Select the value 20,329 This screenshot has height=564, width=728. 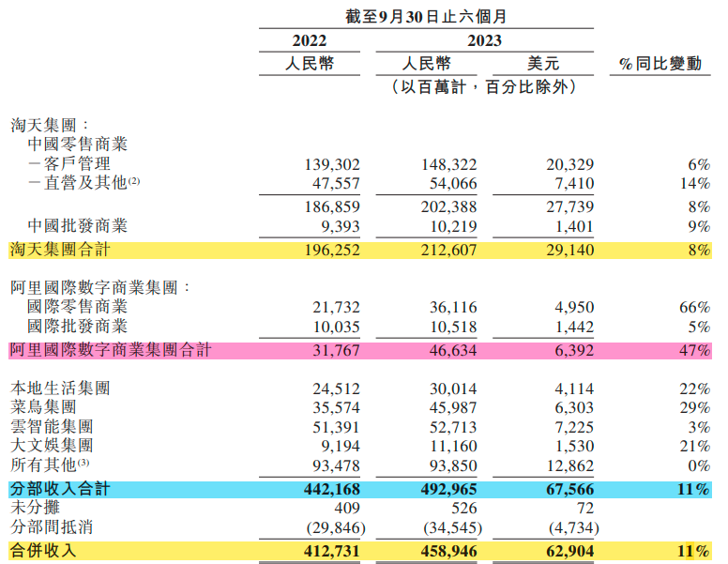570,164
